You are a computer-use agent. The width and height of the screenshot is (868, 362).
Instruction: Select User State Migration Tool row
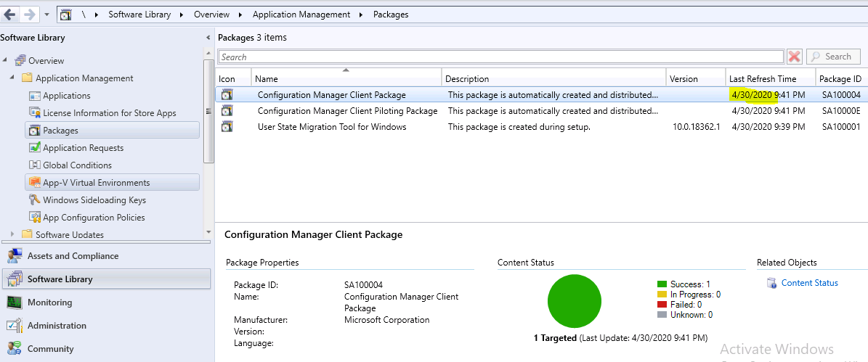541,126
